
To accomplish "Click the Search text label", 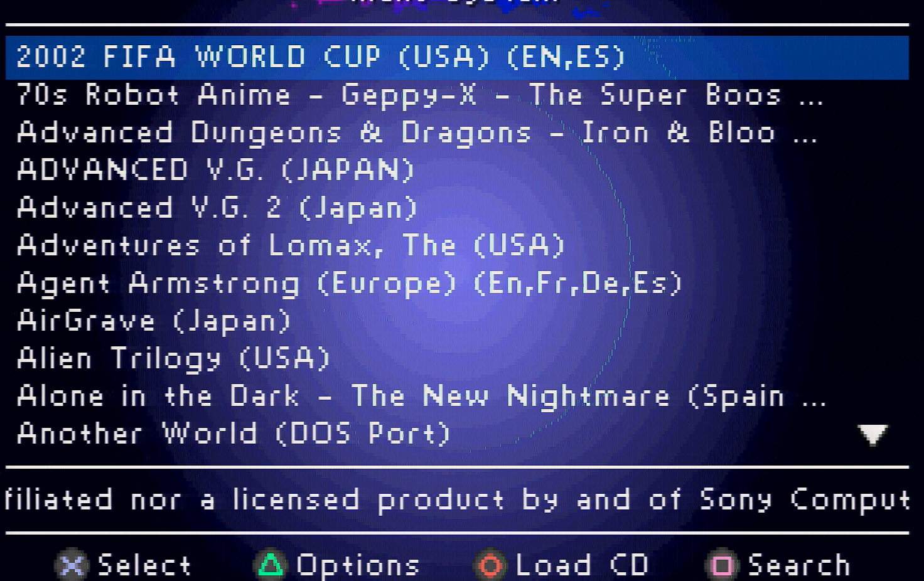I will (x=799, y=566).
